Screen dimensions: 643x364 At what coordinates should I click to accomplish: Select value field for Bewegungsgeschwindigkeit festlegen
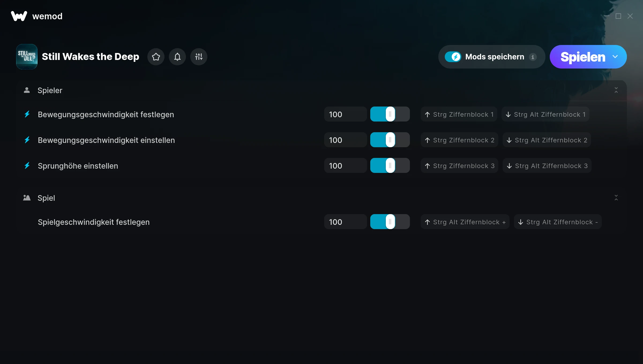[x=345, y=114]
